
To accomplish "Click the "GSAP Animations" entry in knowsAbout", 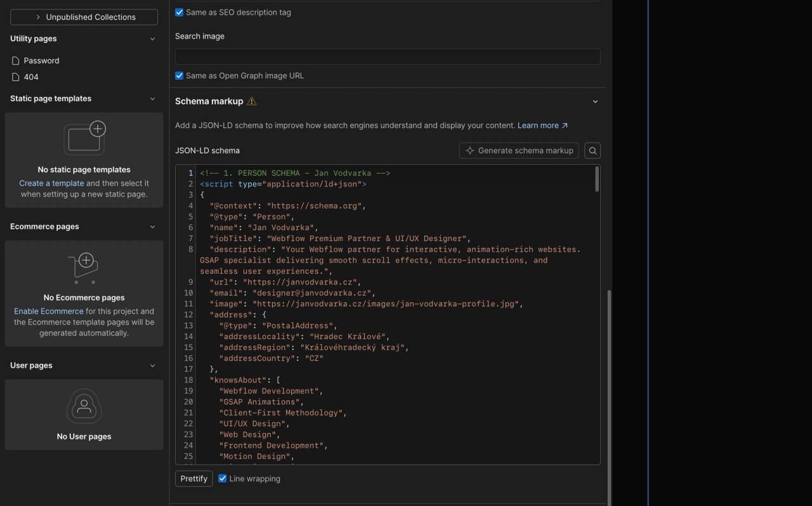I will click(x=261, y=402).
